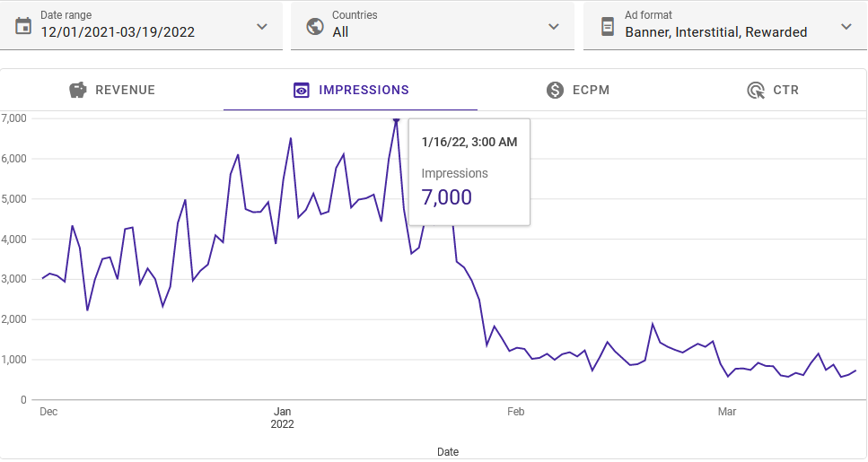Click the eCPM dollar coin icon

coord(556,90)
